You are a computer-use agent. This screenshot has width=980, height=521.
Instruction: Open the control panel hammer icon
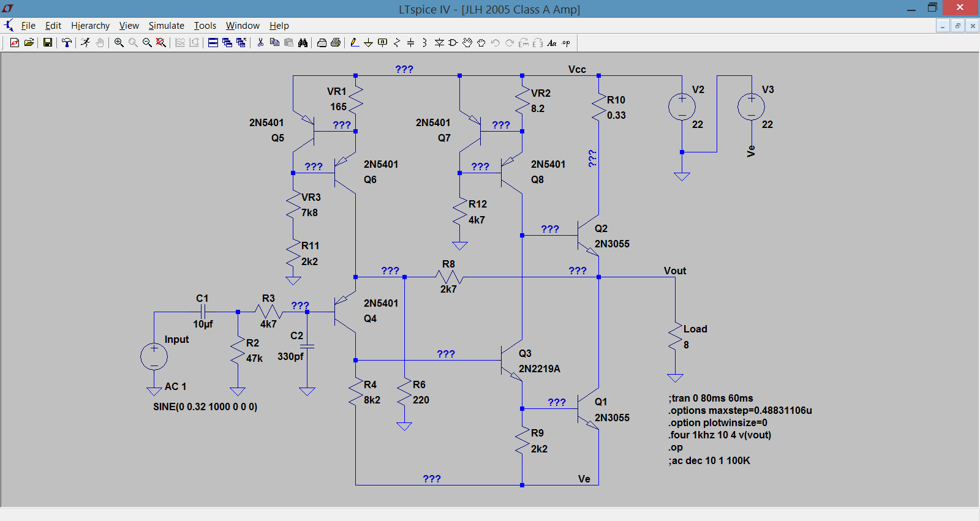(66, 43)
